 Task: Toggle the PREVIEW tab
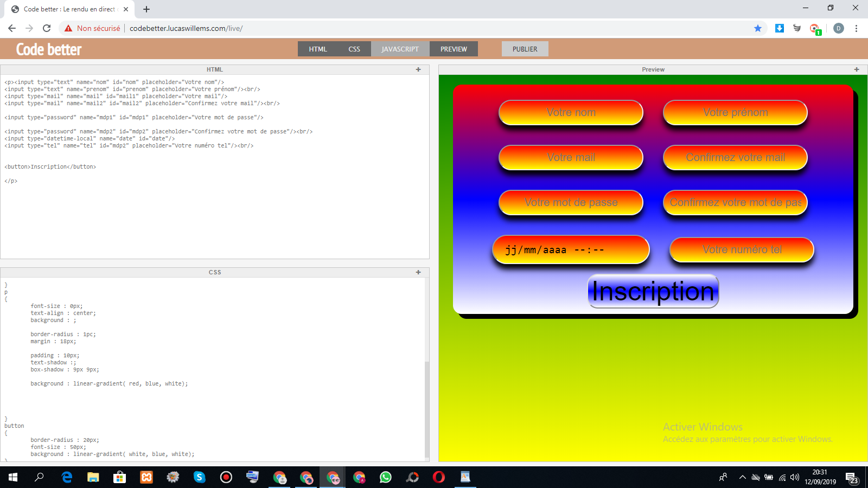click(454, 49)
